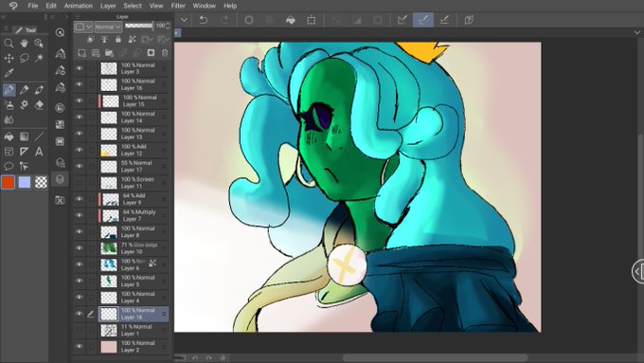Delete layer using trash icon
Screen dimensions: 644x363
pos(165,53)
